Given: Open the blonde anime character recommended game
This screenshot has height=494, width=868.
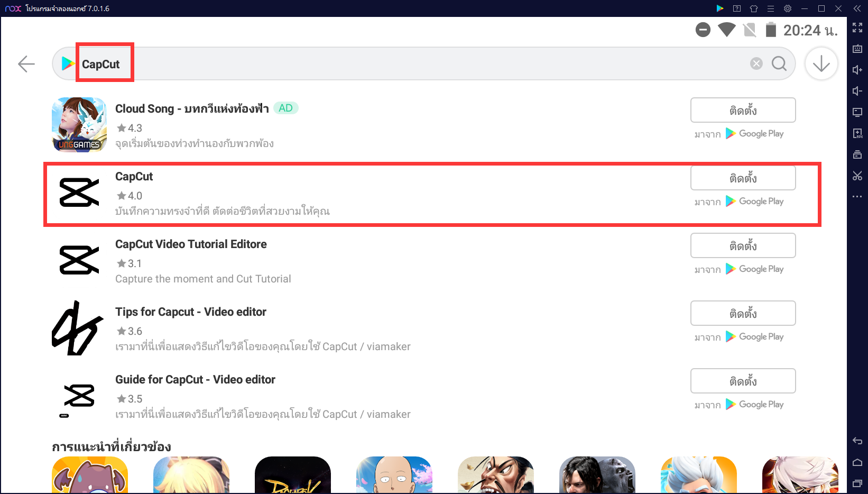Looking at the screenshot, I should click(x=191, y=475).
